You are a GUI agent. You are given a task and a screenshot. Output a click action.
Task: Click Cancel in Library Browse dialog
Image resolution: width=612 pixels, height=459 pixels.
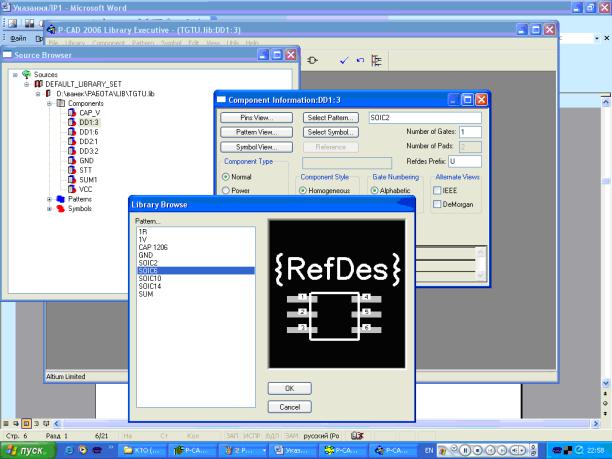[x=290, y=407]
